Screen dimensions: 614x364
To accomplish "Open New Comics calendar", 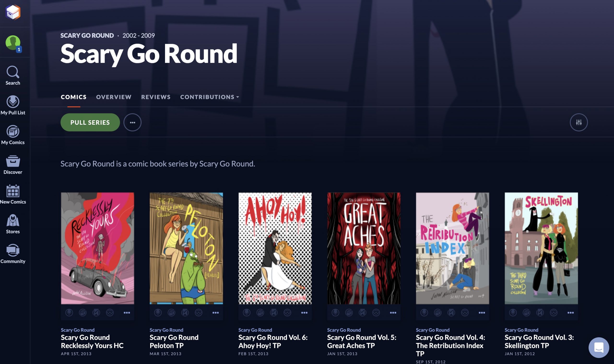I will tap(13, 194).
